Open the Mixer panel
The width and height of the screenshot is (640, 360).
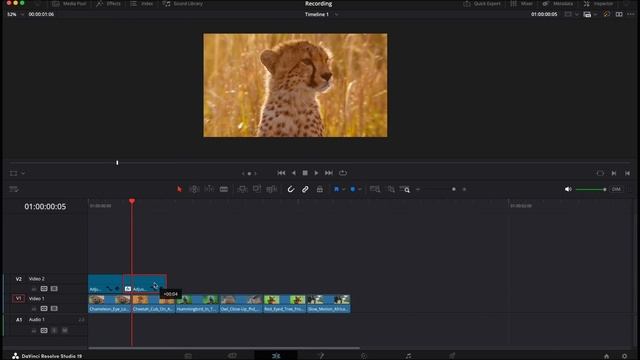coord(521,4)
